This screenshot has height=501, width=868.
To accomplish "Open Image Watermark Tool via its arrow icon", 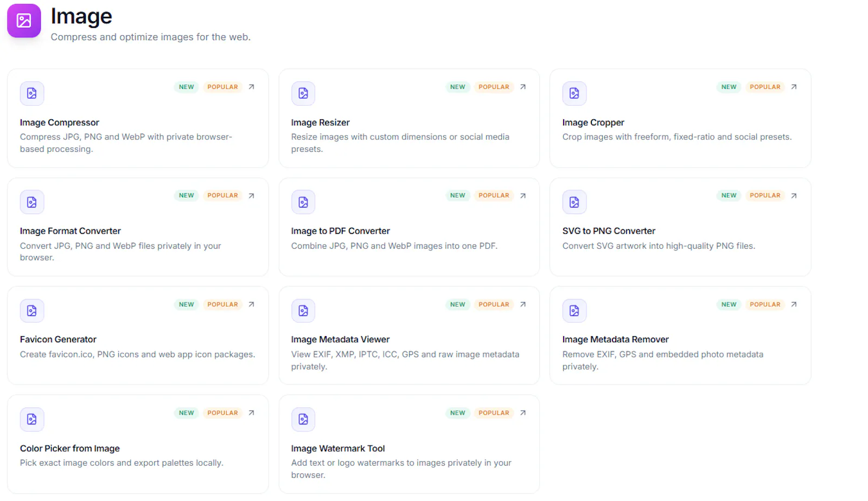I will (x=523, y=413).
